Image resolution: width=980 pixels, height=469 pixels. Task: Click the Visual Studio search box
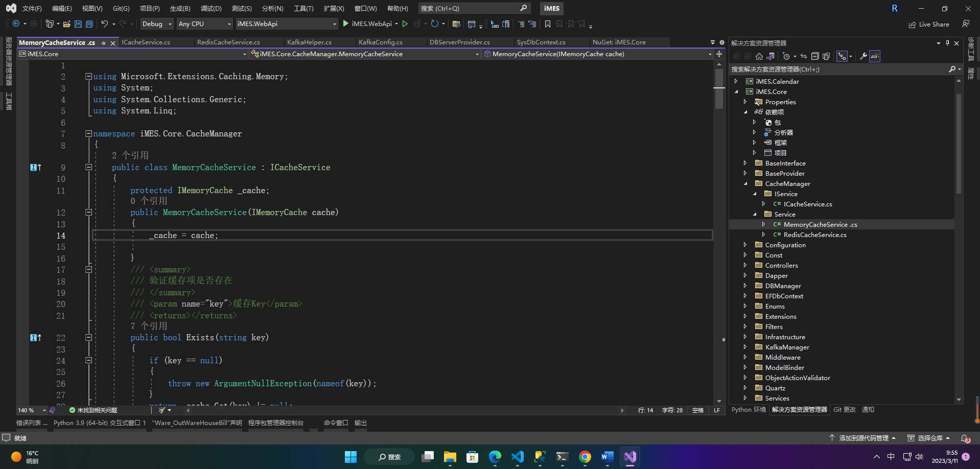click(x=474, y=9)
